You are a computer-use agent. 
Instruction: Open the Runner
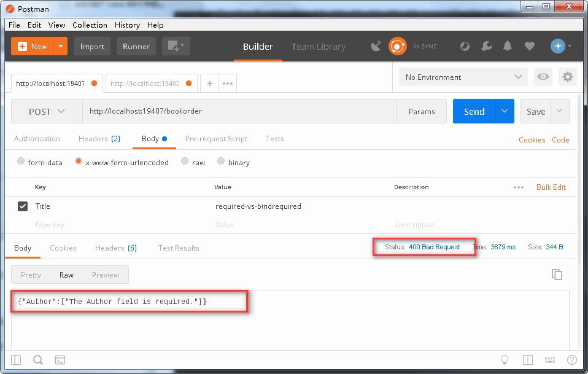pyautogui.click(x=136, y=47)
